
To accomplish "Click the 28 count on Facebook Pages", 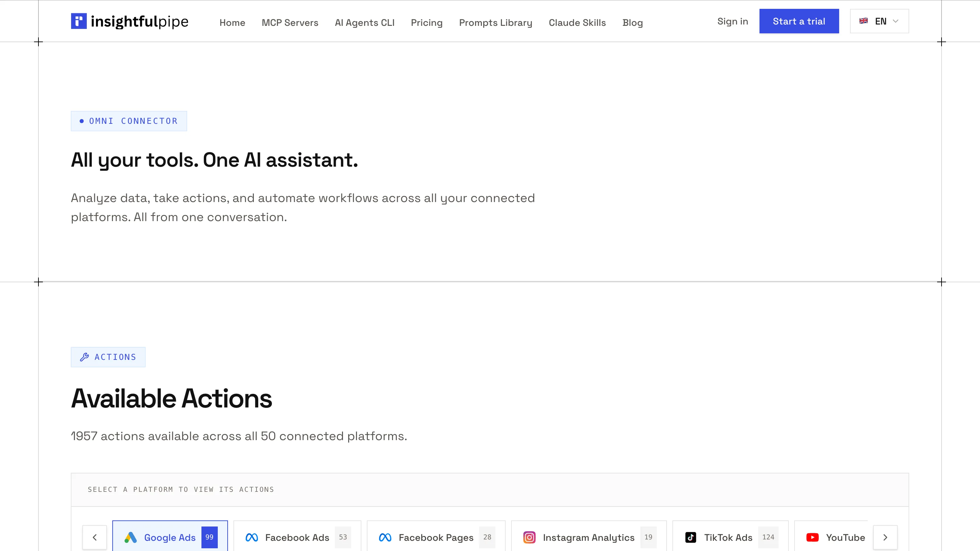I will 487,537.
